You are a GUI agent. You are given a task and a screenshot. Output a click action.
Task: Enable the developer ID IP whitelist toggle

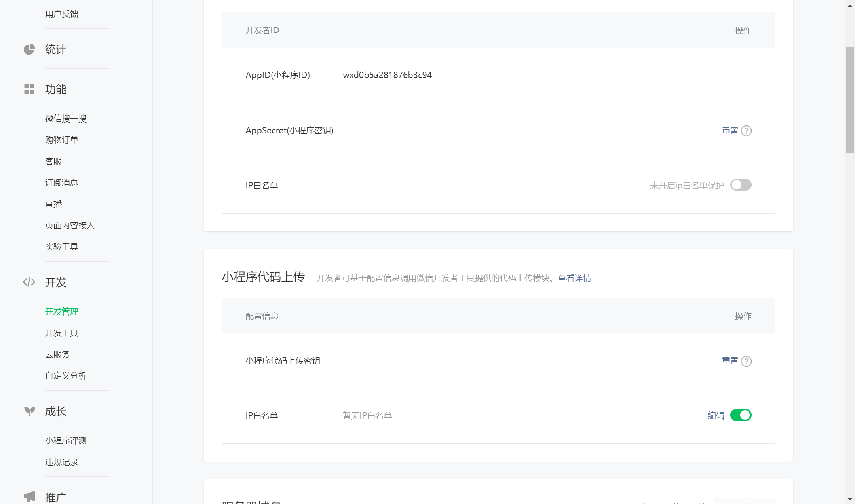(x=741, y=185)
